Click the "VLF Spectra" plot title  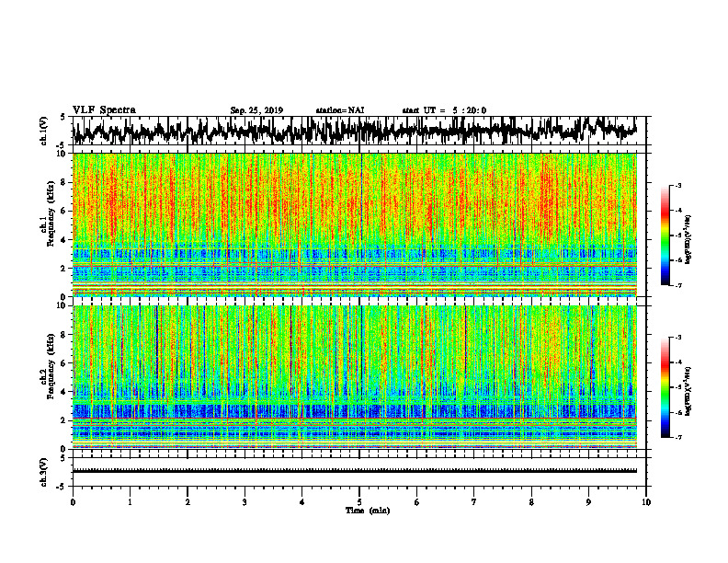(104, 110)
